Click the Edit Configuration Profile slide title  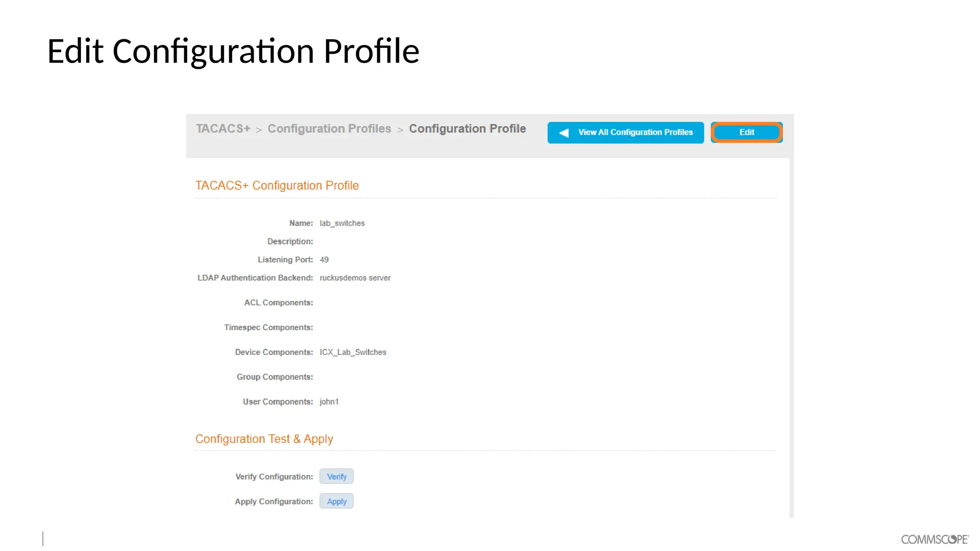234,51
